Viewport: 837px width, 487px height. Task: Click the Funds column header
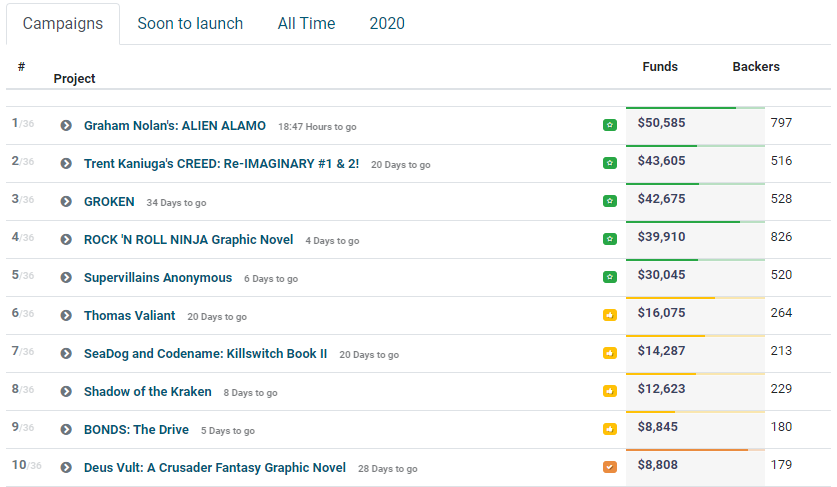(660, 67)
